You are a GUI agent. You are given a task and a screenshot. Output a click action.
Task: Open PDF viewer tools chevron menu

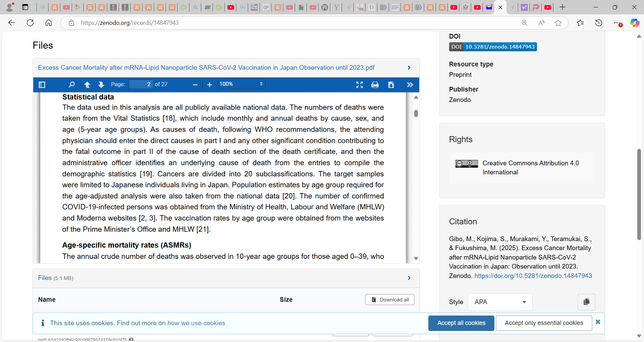pos(410,85)
